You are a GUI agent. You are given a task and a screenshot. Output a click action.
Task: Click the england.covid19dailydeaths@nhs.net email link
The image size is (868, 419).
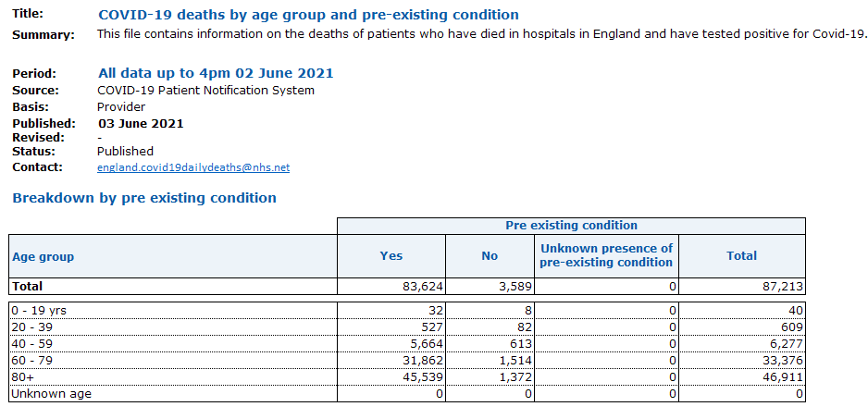point(193,167)
